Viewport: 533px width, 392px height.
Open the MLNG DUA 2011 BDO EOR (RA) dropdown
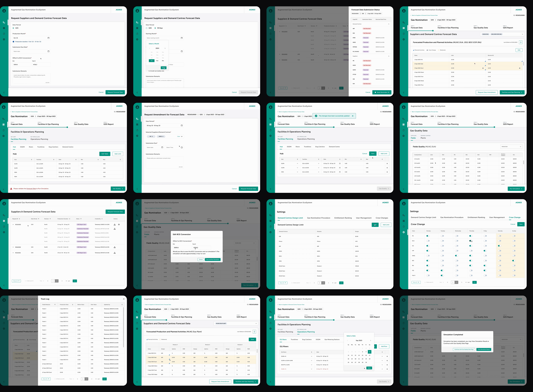click(x=502, y=34)
